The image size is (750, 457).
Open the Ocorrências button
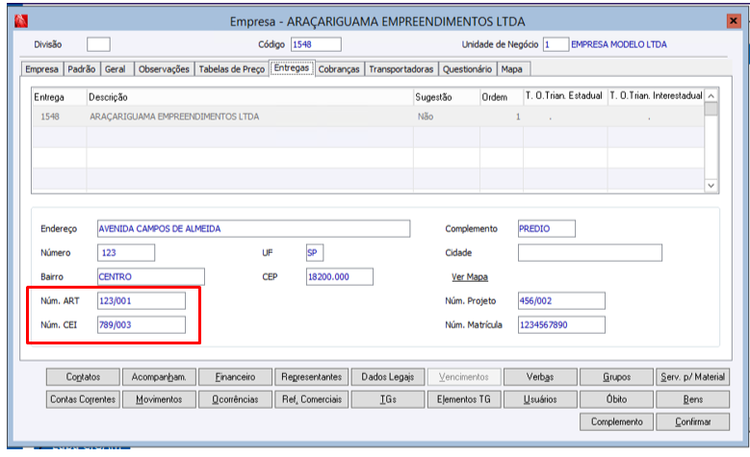click(235, 399)
